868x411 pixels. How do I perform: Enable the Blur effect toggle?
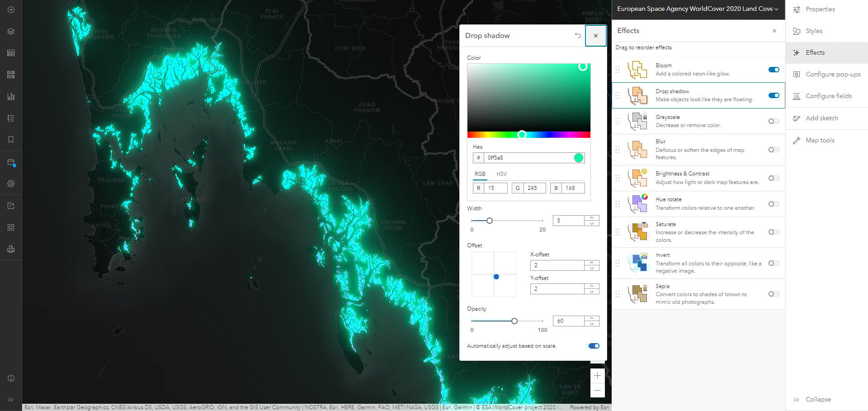[774, 150]
